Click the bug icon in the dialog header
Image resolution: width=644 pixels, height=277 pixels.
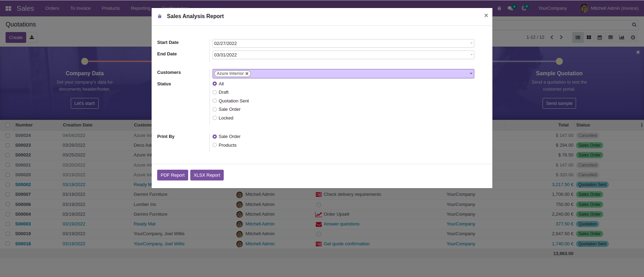[x=160, y=16]
